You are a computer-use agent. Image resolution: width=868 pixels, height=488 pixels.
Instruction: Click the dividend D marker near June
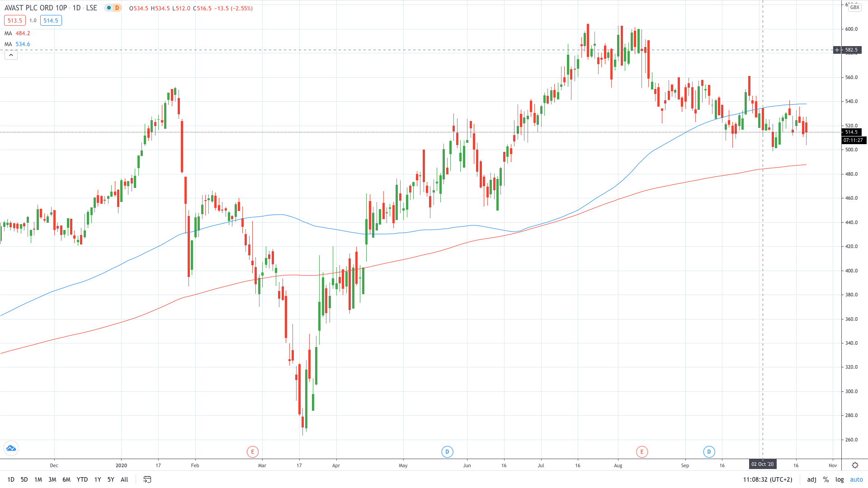[x=447, y=451]
